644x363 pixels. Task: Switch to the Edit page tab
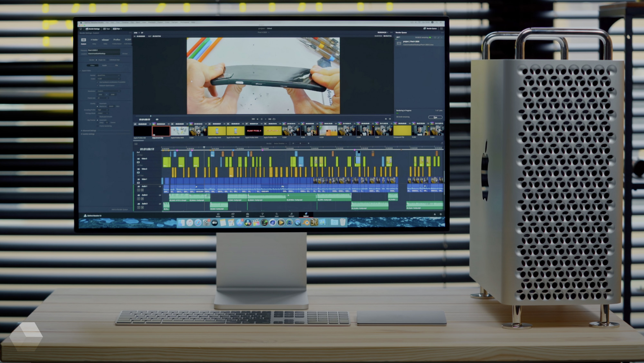247,215
